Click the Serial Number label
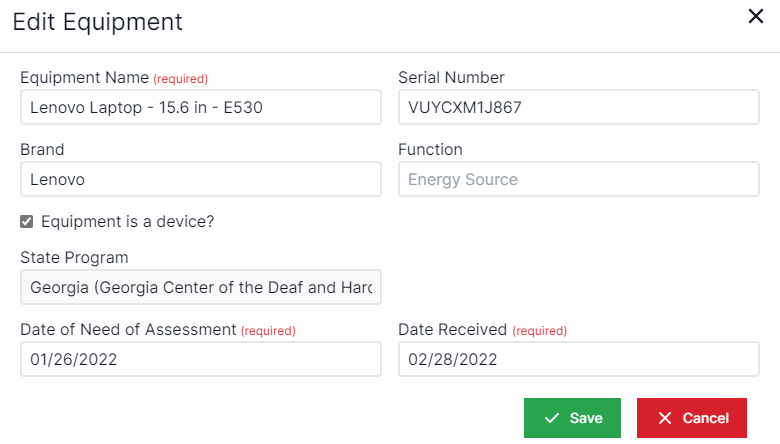780x444 pixels. [451, 77]
